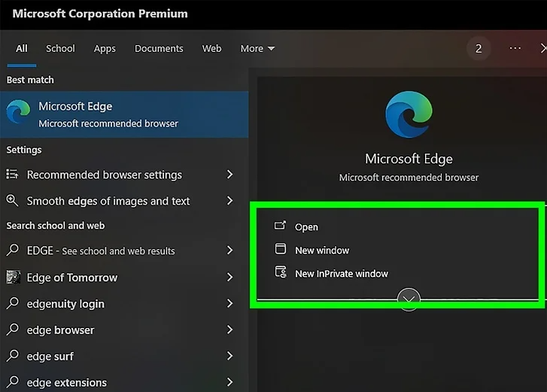Click the Open icon in the actions list
Viewport: 547px width, 392px height.
coord(281,226)
